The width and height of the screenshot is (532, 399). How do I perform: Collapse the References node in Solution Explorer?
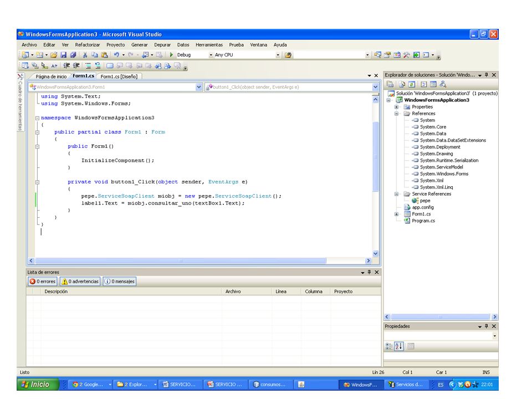396,114
